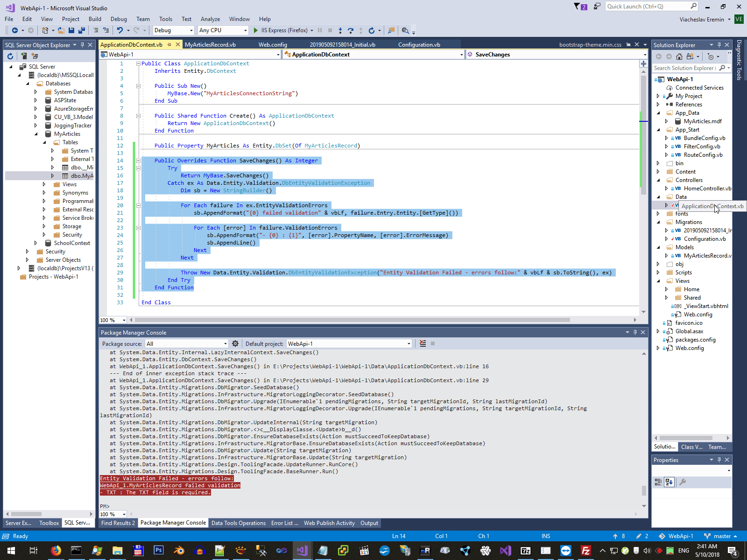Screen dimensions: 747x560
Task: Toggle auto-hide pin for Package Manager Console
Action: 635,332
